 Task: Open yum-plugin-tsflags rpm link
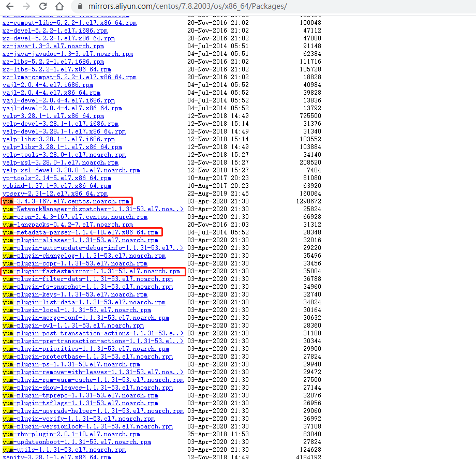(80, 403)
